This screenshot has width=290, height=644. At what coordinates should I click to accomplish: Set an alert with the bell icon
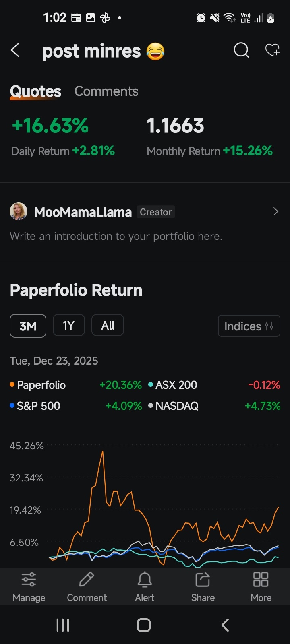(x=145, y=580)
